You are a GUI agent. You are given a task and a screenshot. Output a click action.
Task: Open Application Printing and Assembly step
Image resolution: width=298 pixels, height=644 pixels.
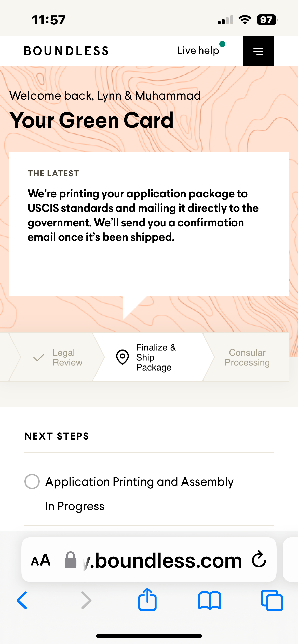pyautogui.click(x=139, y=482)
